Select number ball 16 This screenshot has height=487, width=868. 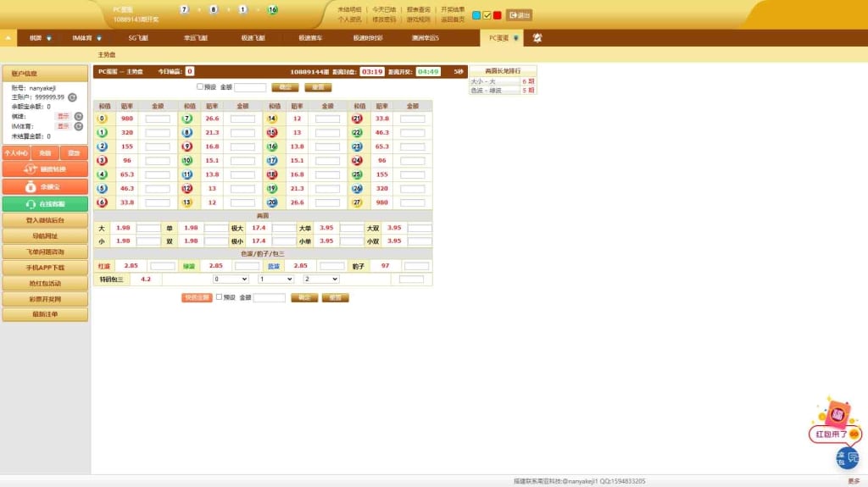coord(272,147)
